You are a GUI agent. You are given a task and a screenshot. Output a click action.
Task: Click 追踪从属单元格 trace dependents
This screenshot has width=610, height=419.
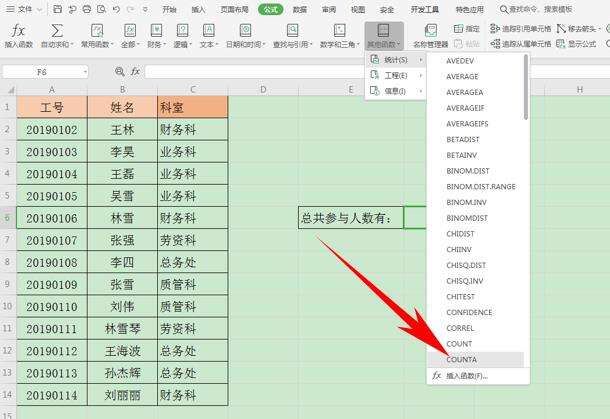tap(521, 44)
